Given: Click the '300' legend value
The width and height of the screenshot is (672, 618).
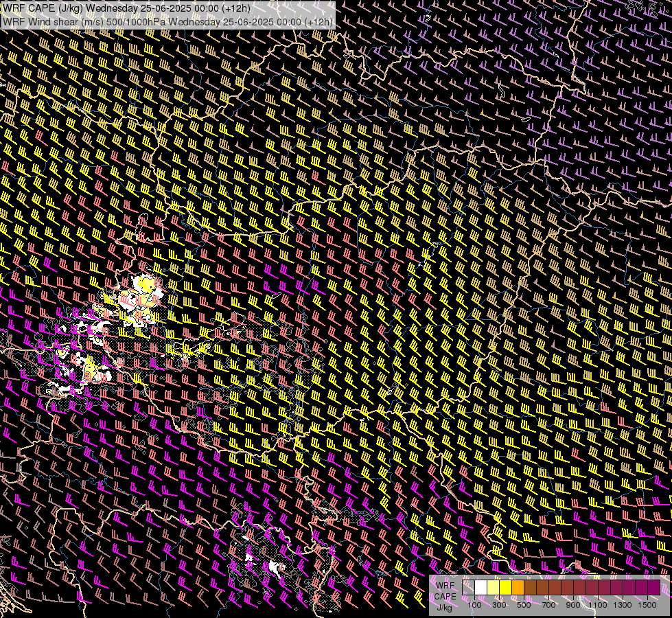Looking at the screenshot, I should (499, 605).
